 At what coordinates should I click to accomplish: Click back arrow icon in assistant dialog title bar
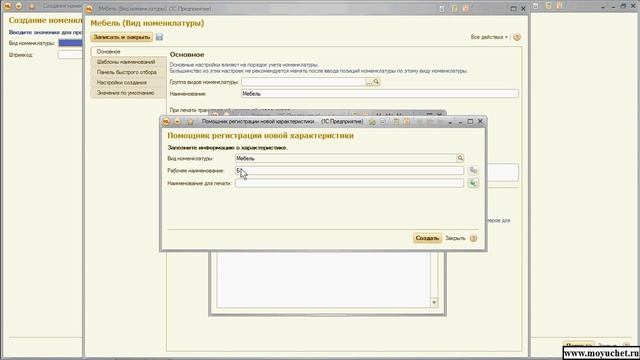[177, 122]
